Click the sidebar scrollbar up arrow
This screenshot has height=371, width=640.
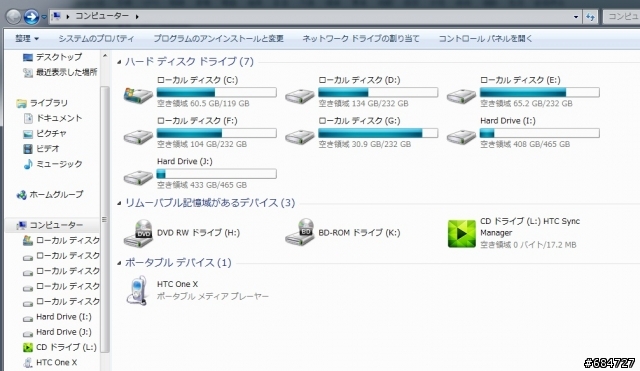(x=105, y=56)
